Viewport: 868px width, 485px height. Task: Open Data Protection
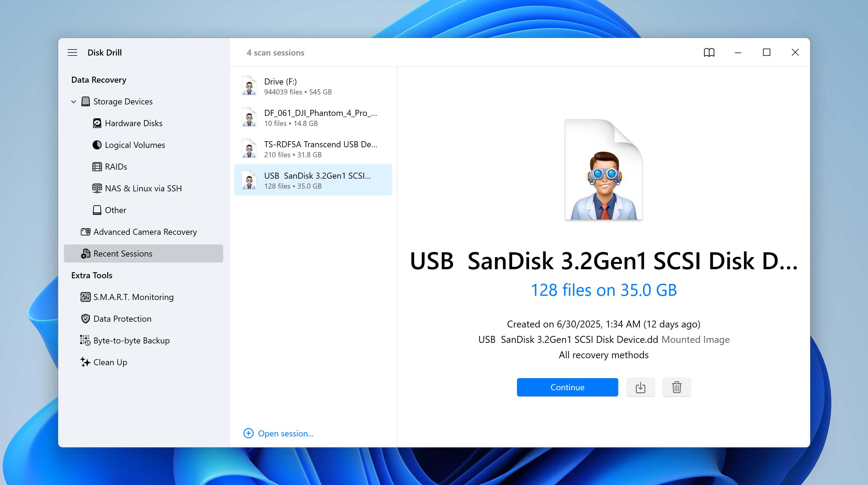click(x=122, y=319)
